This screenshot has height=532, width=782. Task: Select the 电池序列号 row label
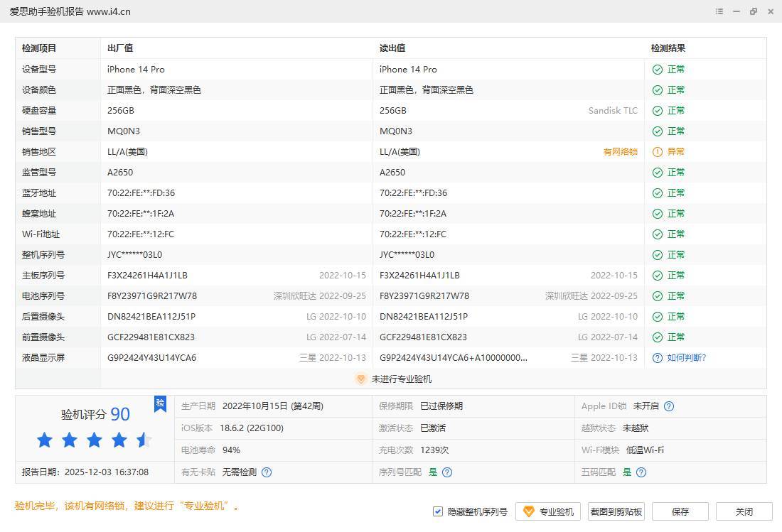click(x=43, y=296)
